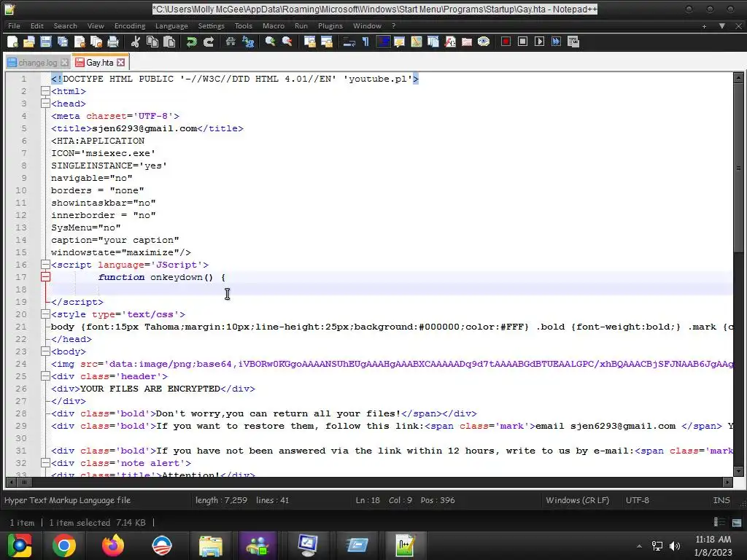
Task: Undo the last edit with the green arrow
Action: pos(192,42)
